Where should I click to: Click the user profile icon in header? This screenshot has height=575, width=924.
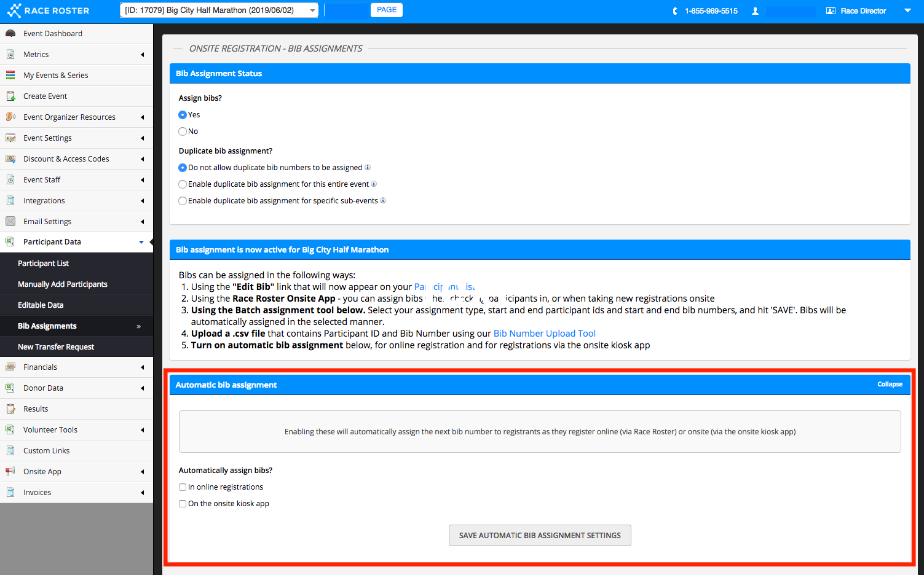(756, 11)
